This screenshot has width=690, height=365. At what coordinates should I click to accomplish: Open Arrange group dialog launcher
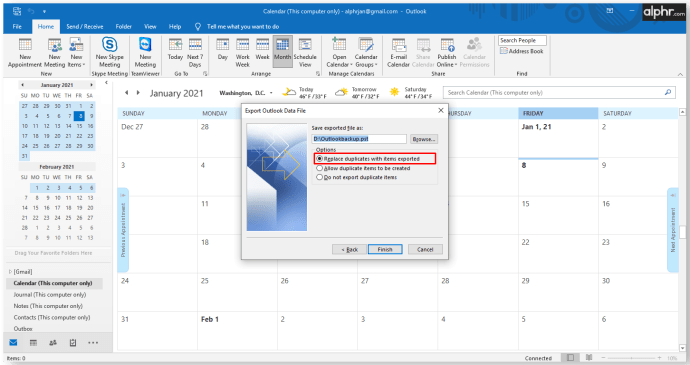[x=318, y=74]
